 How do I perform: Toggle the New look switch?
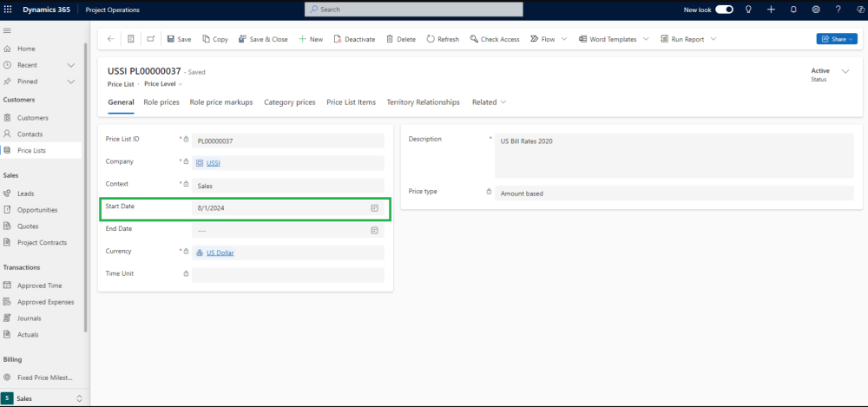pos(724,10)
